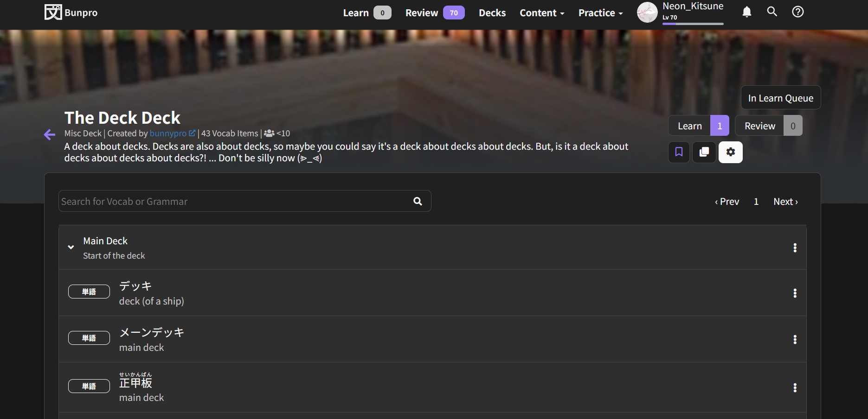Viewport: 868px width, 419px height.
Task: Click the purple back arrow
Action: coord(50,135)
